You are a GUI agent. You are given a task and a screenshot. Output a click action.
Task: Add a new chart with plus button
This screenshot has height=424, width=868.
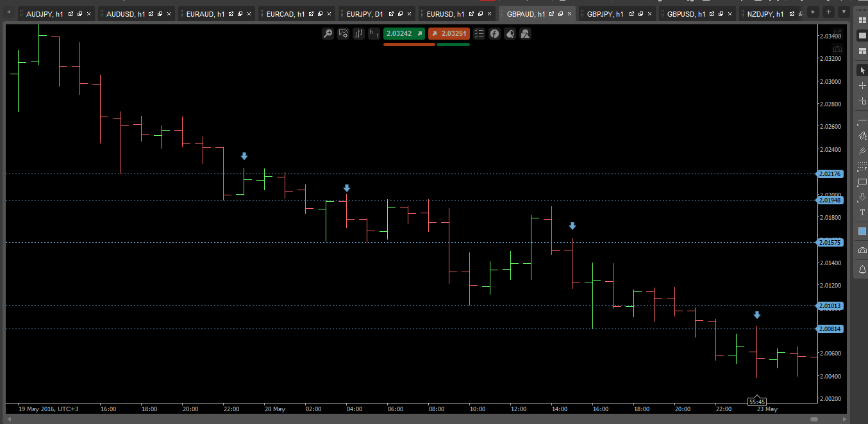coord(828,12)
